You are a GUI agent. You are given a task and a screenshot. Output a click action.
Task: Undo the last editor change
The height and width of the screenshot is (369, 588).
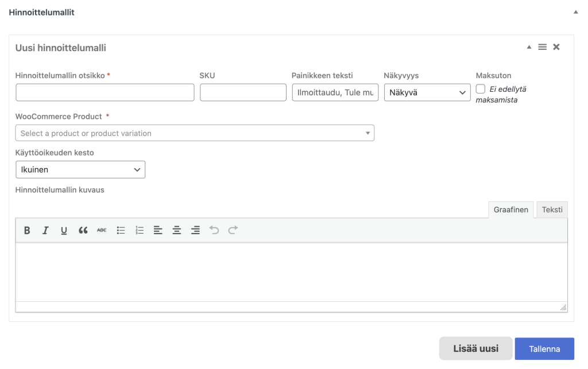click(x=214, y=230)
